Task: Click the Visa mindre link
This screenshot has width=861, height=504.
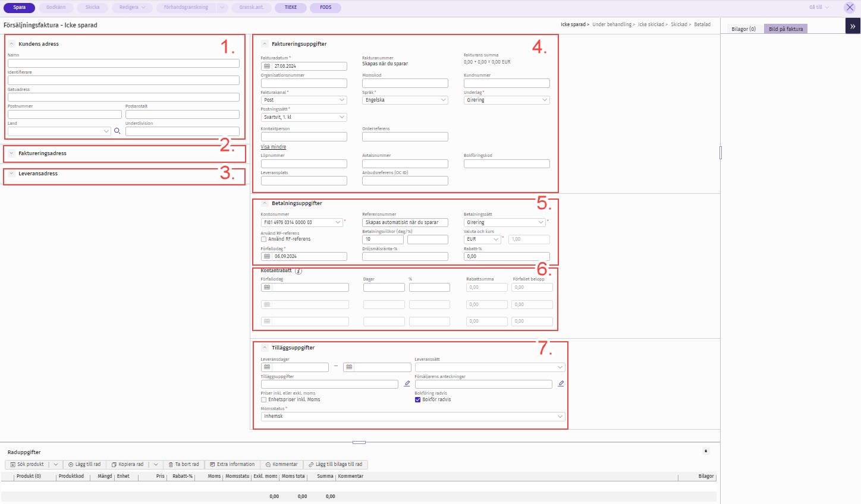Action: [x=273, y=147]
